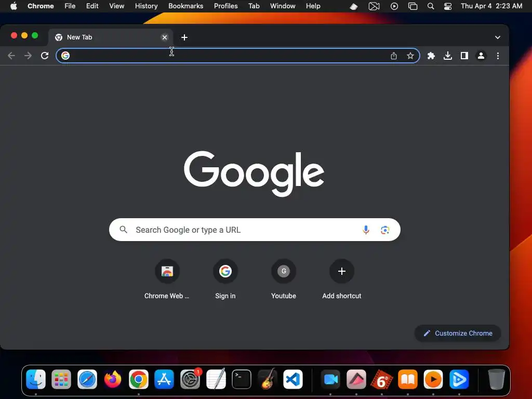
Task: Click the magnifier icon in the search box
Action: (124, 230)
